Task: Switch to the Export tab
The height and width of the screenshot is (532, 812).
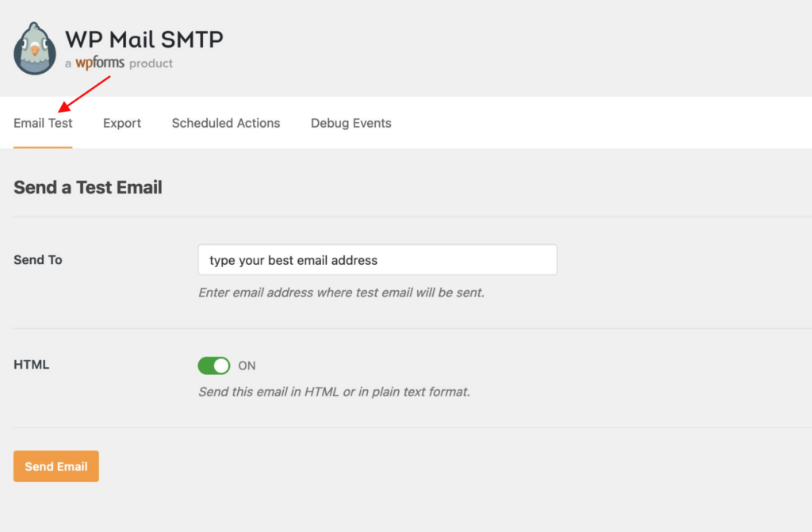Action: pos(122,123)
